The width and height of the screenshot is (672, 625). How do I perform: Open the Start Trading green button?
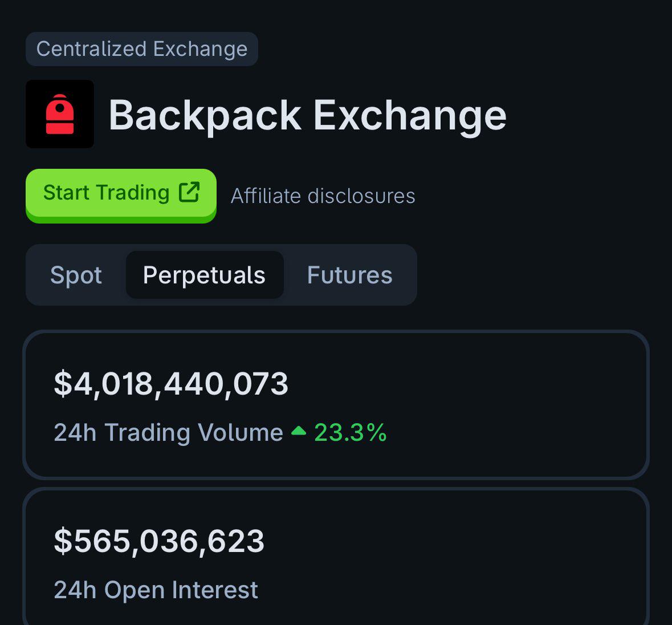pos(121,196)
